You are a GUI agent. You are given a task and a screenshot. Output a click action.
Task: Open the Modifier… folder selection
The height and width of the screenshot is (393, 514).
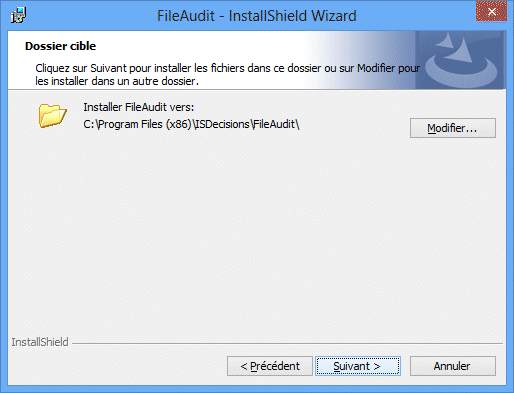pos(453,128)
